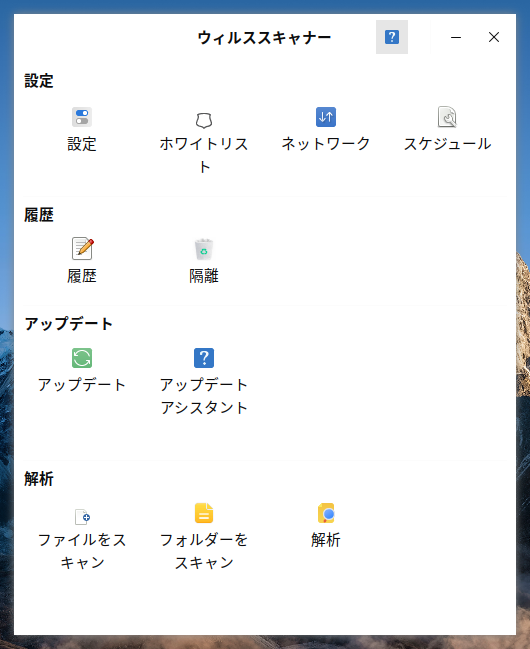
Task: Click the ファイルをスキャン label text
Action: click(82, 551)
